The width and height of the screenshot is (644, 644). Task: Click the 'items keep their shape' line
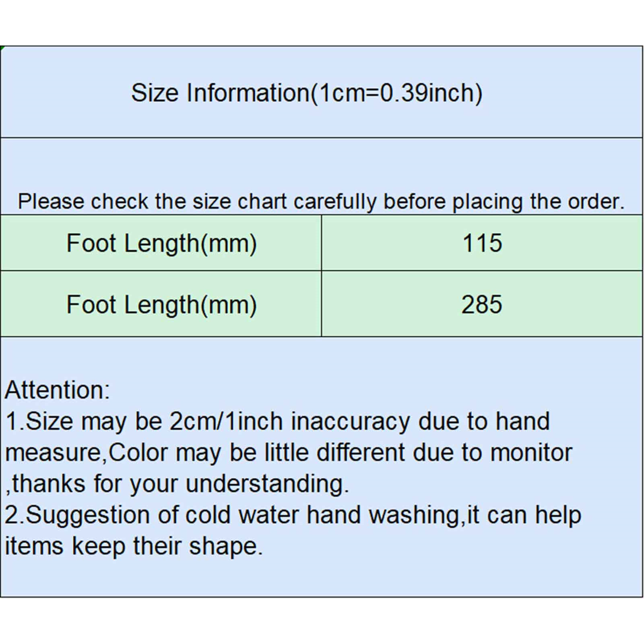click(x=134, y=546)
